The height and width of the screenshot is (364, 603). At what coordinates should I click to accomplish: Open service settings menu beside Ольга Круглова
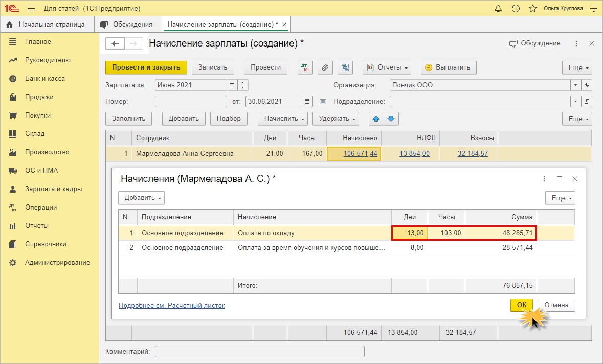point(594,8)
